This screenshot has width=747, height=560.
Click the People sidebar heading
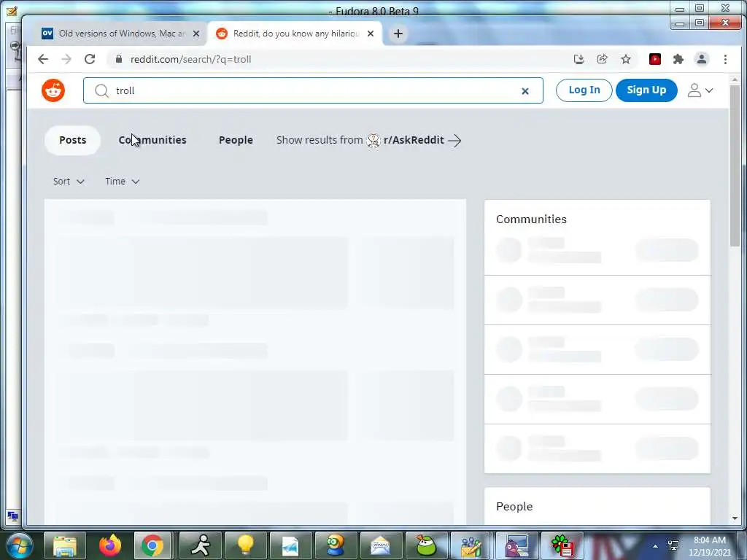(514, 506)
